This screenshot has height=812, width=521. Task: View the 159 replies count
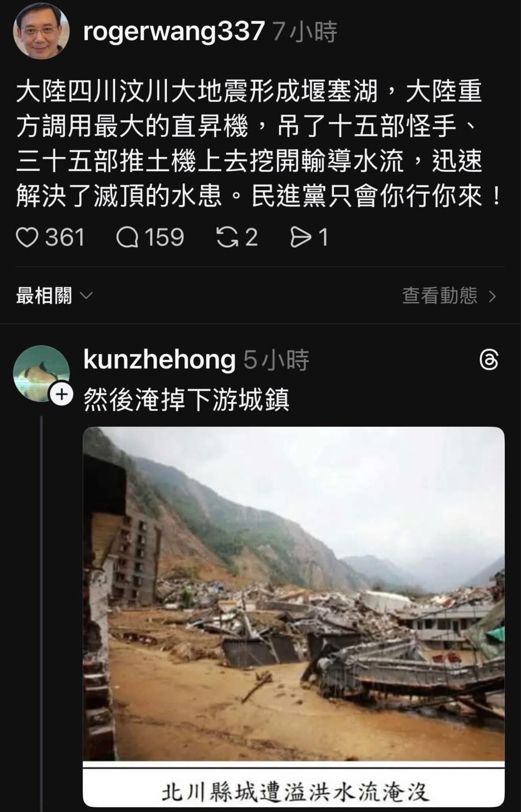(164, 238)
